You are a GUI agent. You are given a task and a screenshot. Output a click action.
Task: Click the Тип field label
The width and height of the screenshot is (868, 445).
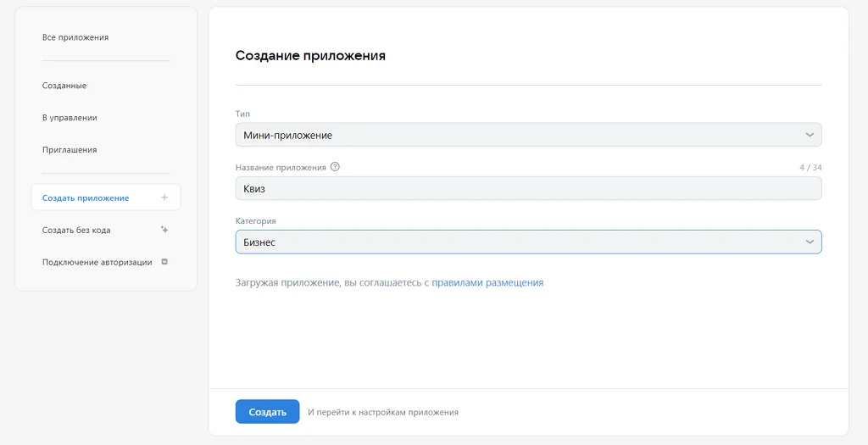coord(243,114)
